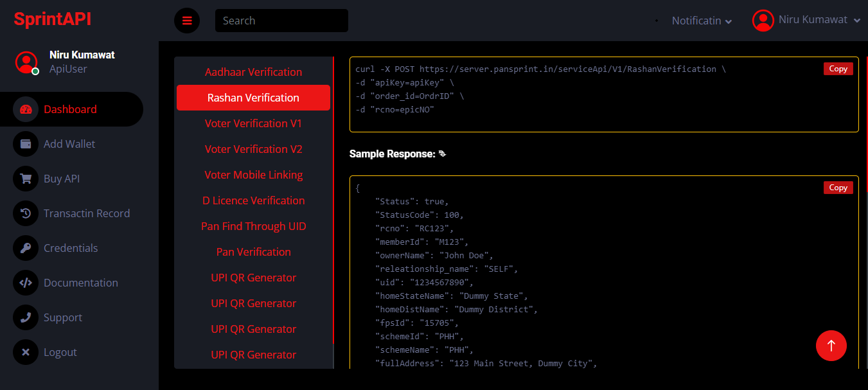Toggle the sidebar hamburger menu
Image resolution: width=868 pixels, height=390 pixels.
pos(187,21)
